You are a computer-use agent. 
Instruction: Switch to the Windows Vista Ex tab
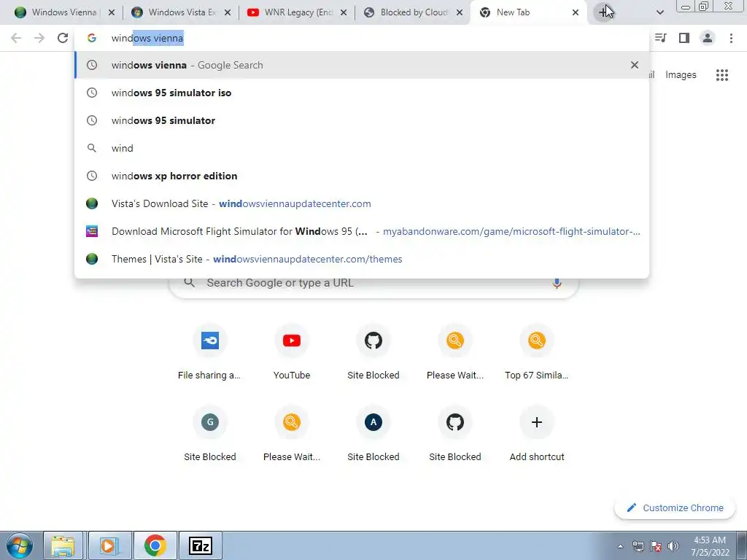point(181,12)
